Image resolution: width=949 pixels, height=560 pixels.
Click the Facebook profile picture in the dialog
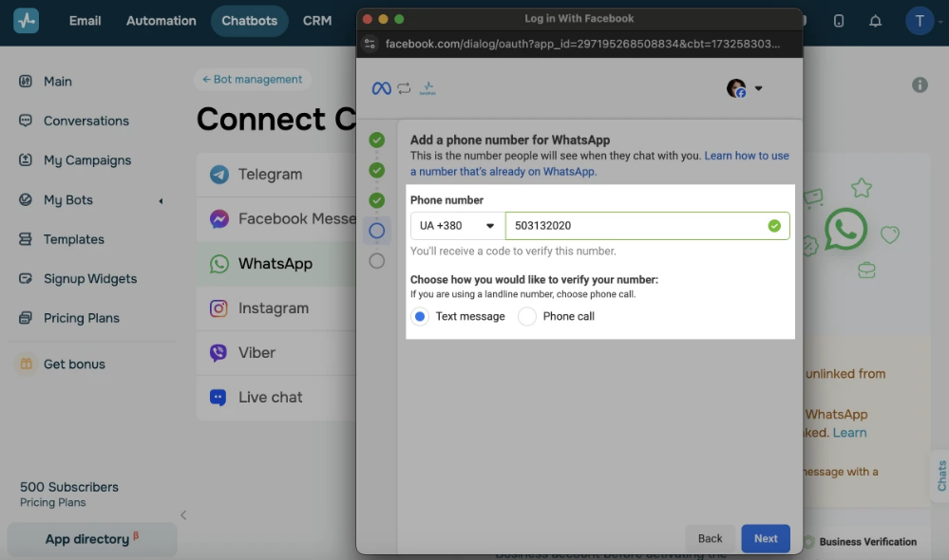(x=736, y=88)
